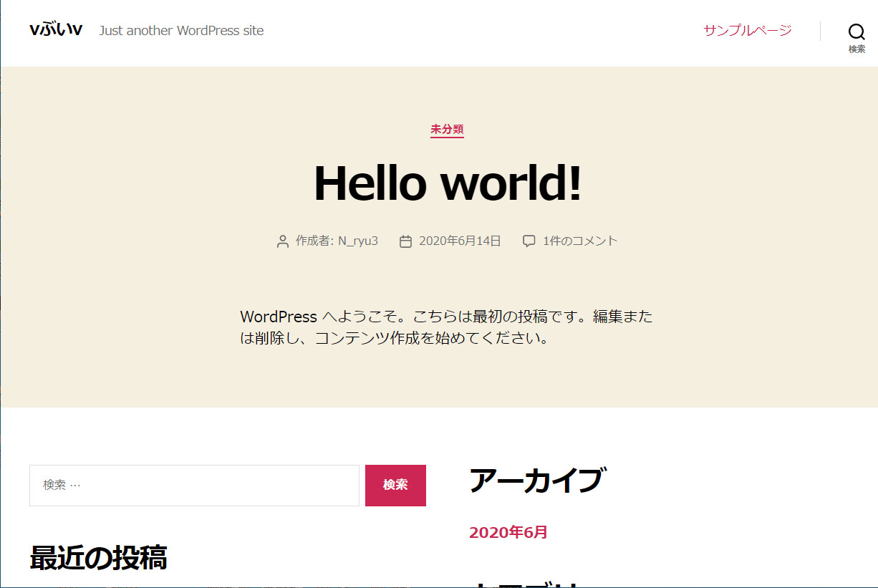Click the アーカイブ widget heading

(x=534, y=481)
